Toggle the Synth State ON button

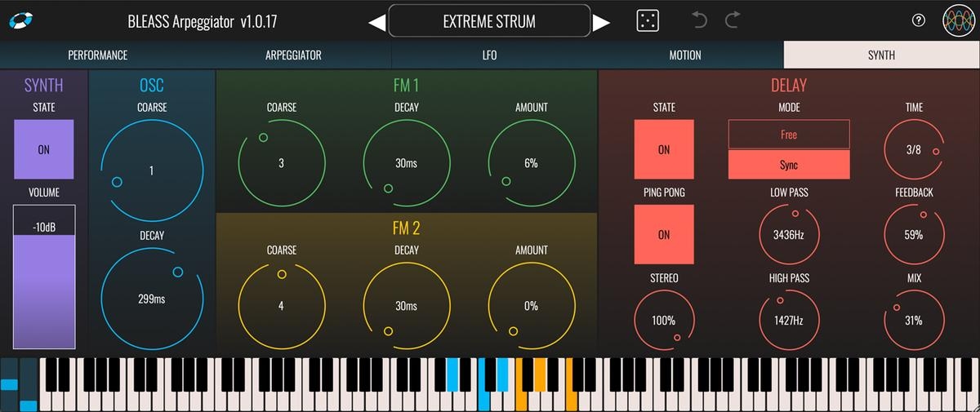click(x=44, y=149)
